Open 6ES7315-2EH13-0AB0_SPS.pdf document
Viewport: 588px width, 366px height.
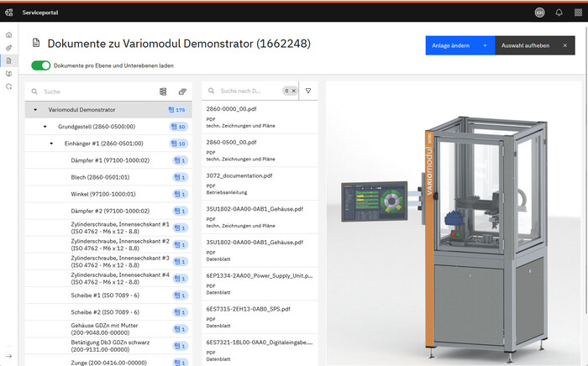click(260, 317)
